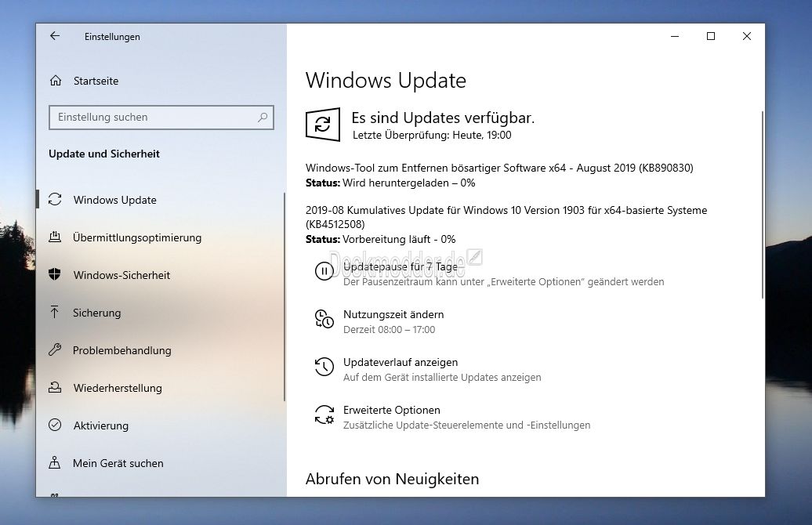
Task: Click the large update refresh status icon
Action: click(323, 125)
